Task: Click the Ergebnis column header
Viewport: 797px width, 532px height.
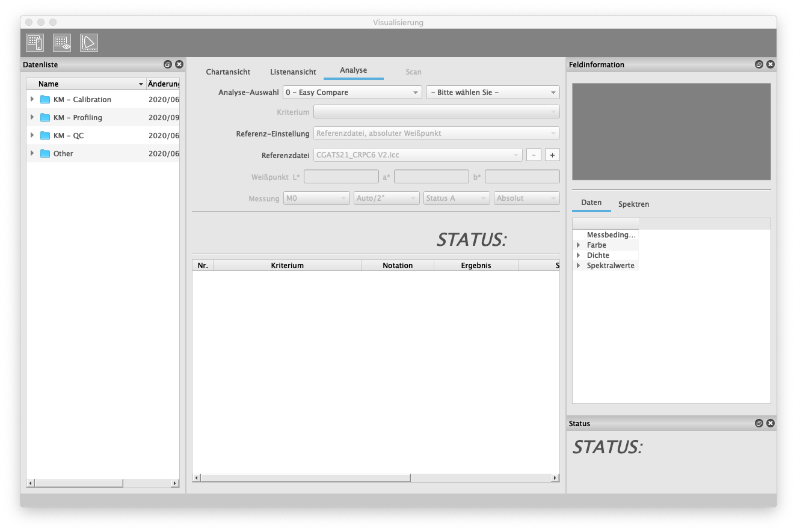Action: [476, 265]
